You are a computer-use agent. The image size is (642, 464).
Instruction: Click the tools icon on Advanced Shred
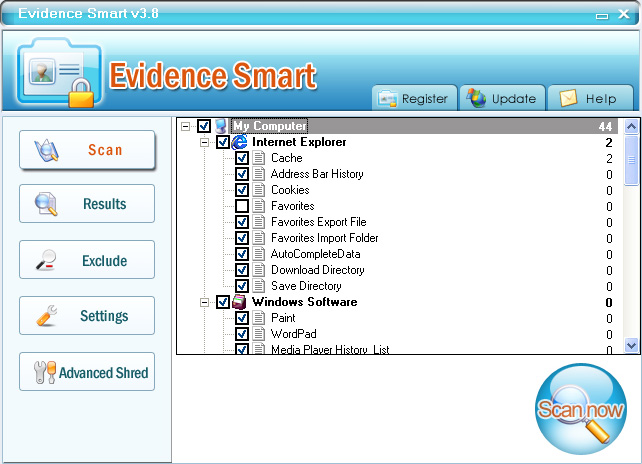(x=45, y=372)
